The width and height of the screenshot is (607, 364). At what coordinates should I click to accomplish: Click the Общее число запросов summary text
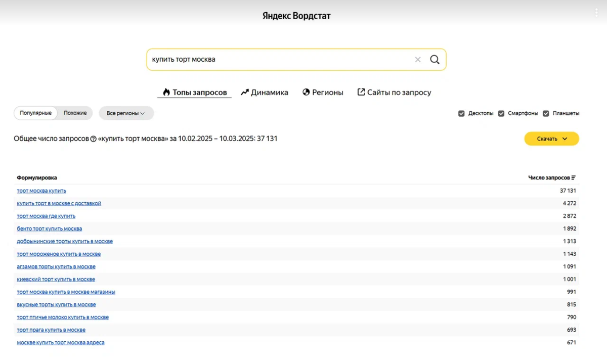pos(146,139)
